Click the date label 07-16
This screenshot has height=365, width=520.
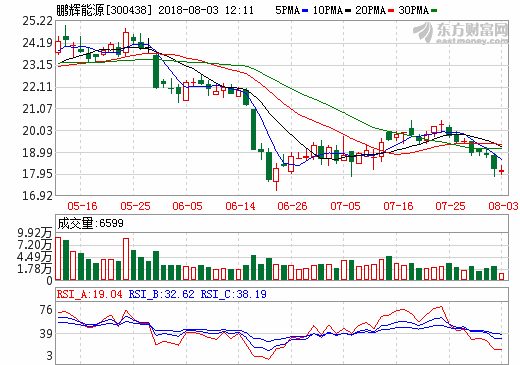point(398,206)
